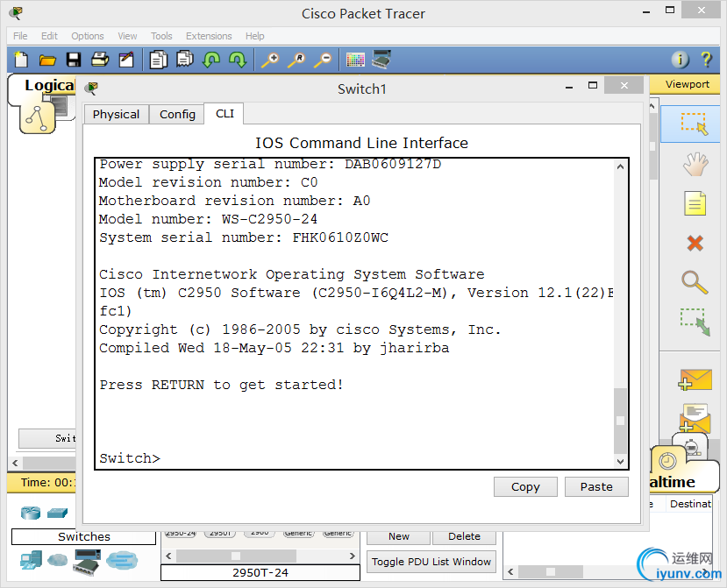Open the Edit menu
Viewport: 727px width, 588px height.
tap(49, 36)
